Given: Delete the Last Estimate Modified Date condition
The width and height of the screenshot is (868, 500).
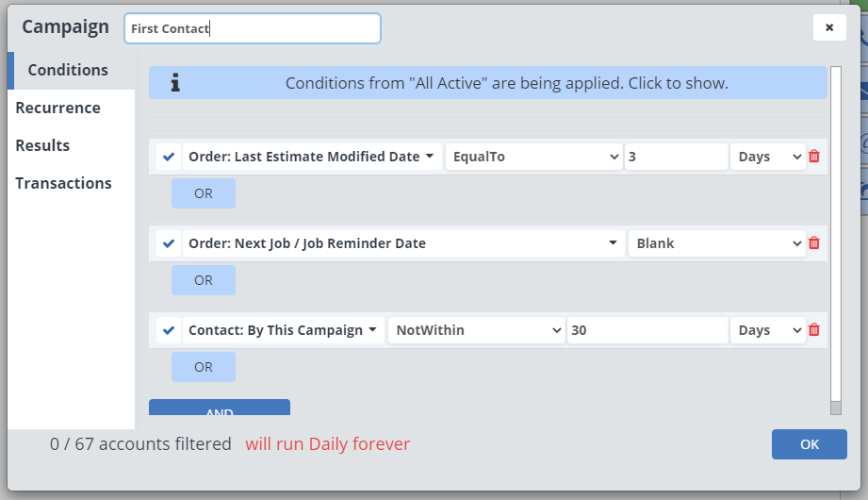Looking at the screenshot, I should tap(814, 157).
